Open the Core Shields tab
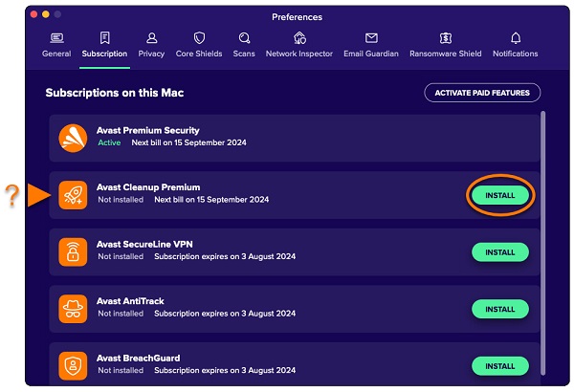Image resolution: width=574 pixels, height=392 pixels. pyautogui.click(x=199, y=45)
